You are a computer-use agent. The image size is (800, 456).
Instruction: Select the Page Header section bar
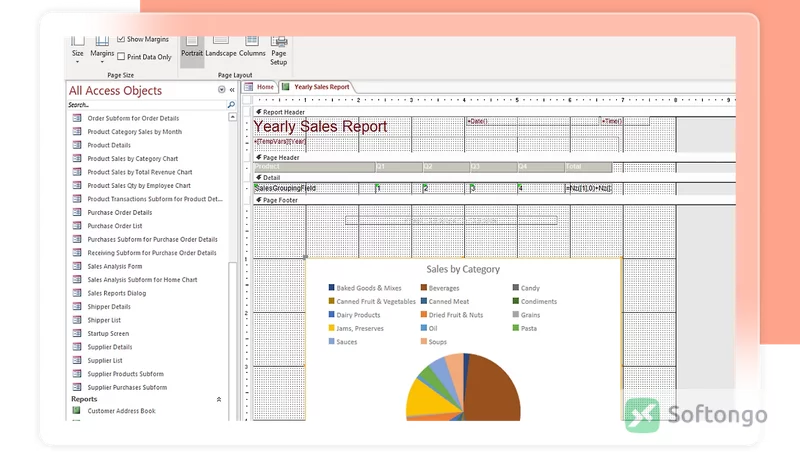(494, 158)
